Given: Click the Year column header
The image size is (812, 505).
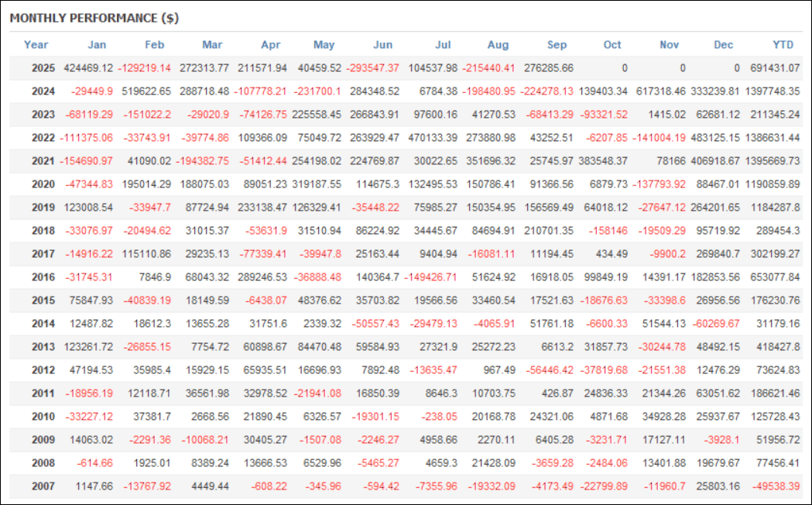Looking at the screenshot, I should coord(36,44).
